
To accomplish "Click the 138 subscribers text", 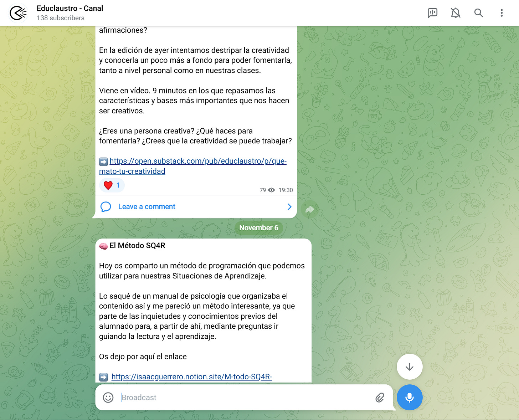I will pyautogui.click(x=61, y=18).
